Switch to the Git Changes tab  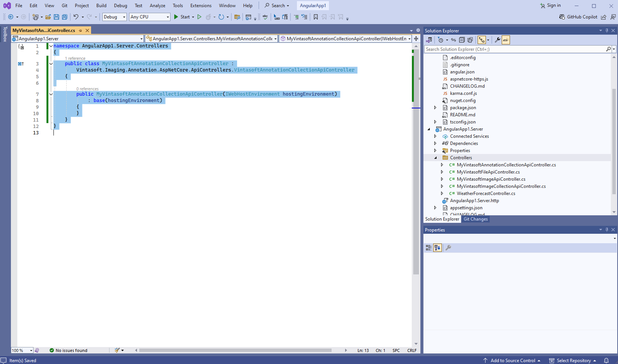(476, 219)
